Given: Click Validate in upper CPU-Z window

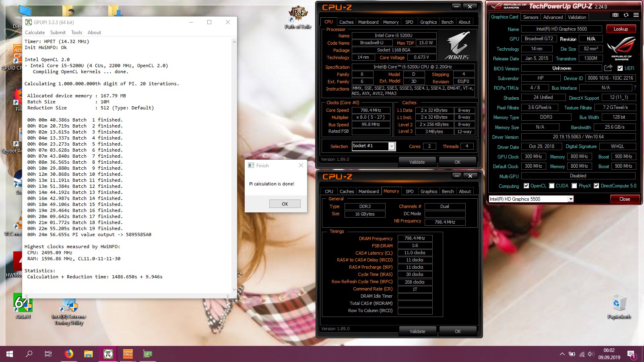Looking at the screenshot, I should [417, 162].
